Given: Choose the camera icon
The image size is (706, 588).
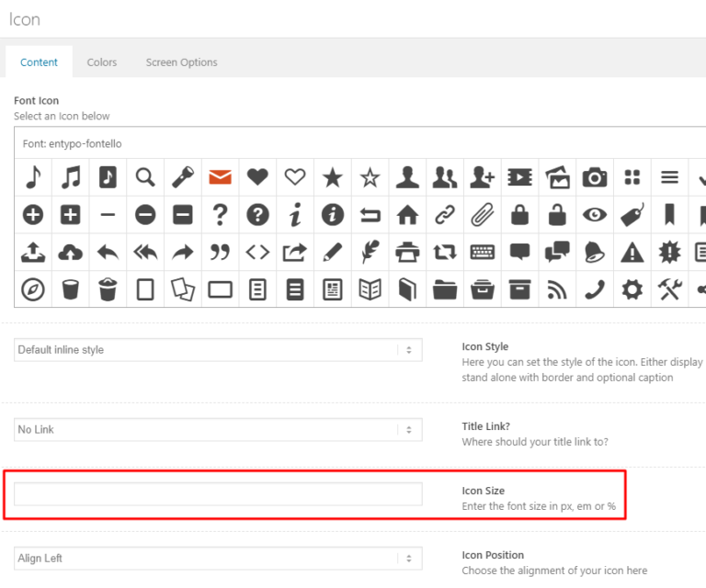Looking at the screenshot, I should (595, 177).
